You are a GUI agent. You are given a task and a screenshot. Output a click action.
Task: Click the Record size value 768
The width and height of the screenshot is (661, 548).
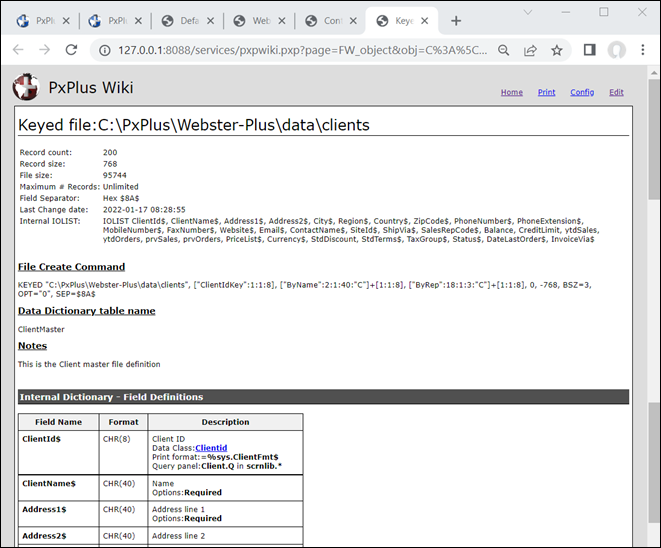110,164
